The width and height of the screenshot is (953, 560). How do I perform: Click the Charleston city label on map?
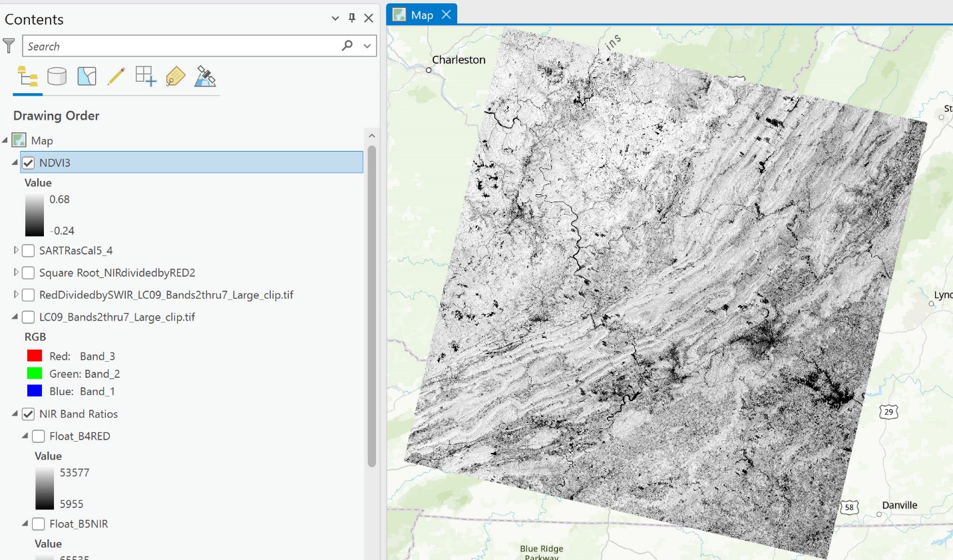(459, 60)
